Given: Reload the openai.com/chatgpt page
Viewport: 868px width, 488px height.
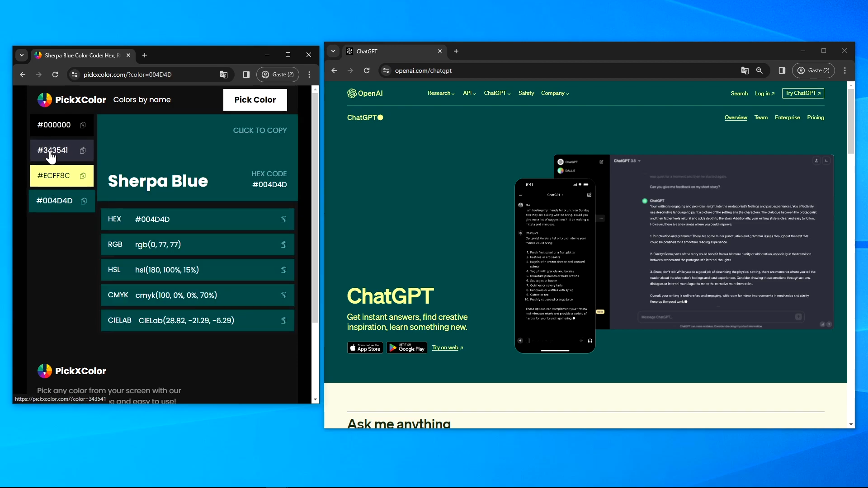Looking at the screenshot, I should [x=367, y=70].
